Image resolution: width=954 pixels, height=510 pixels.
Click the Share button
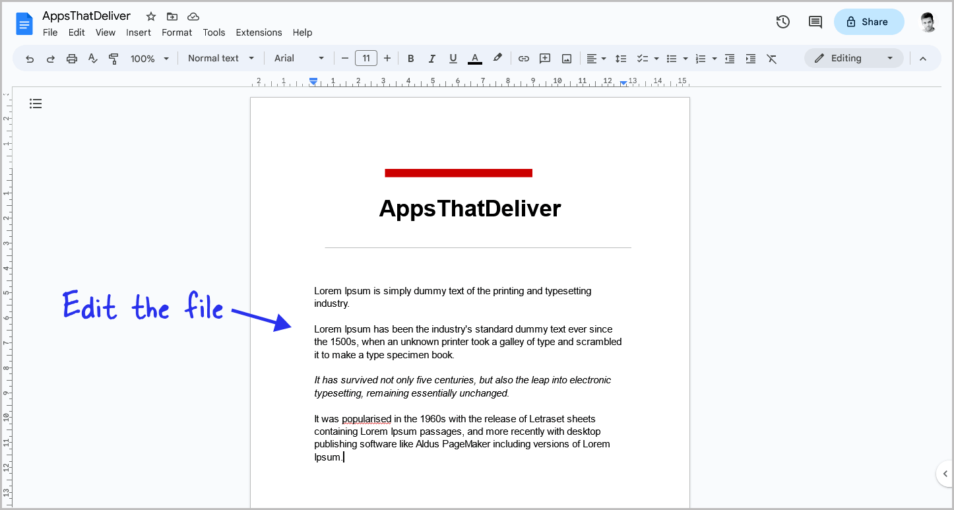click(869, 22)
